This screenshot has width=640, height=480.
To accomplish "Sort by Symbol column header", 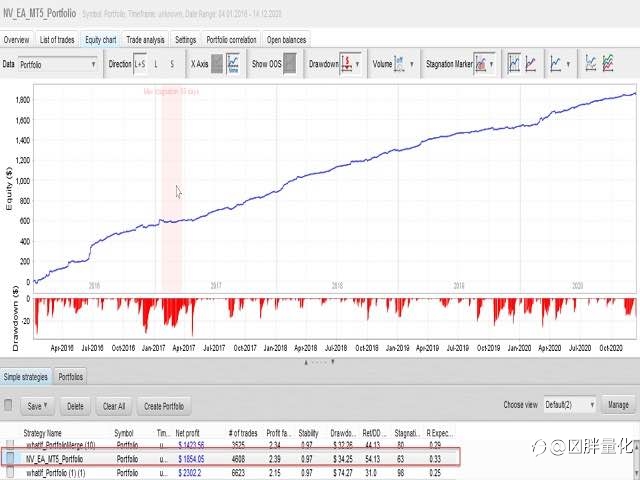I will coord(124,433).
